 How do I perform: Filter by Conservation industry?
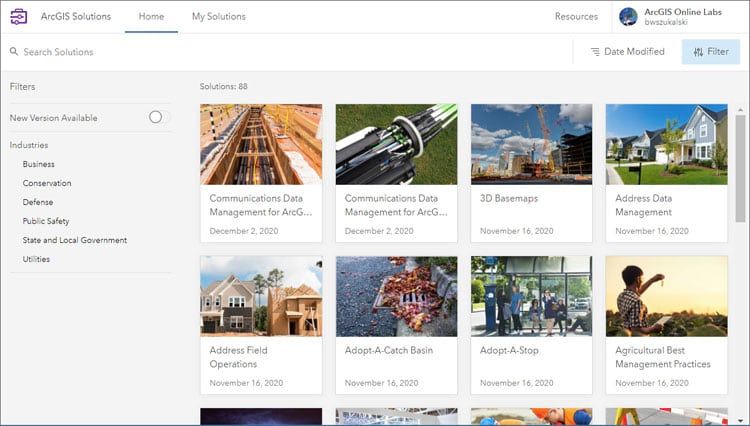click(x=47, y=183)
